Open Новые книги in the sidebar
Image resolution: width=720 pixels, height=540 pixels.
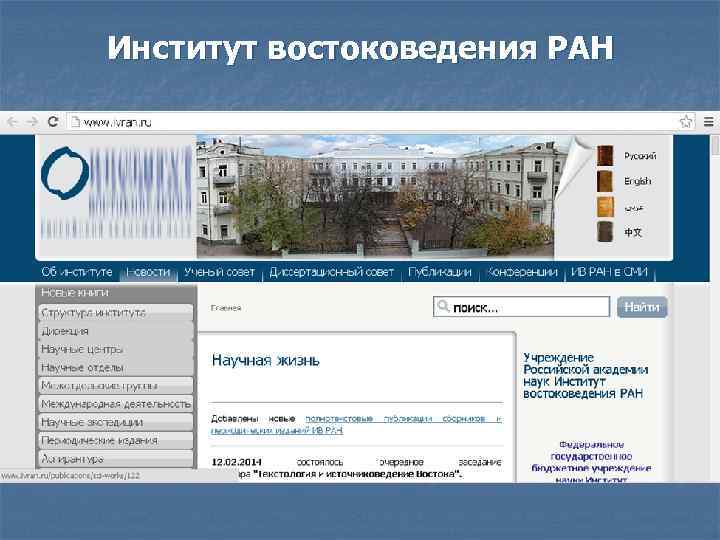coord(116,292)
